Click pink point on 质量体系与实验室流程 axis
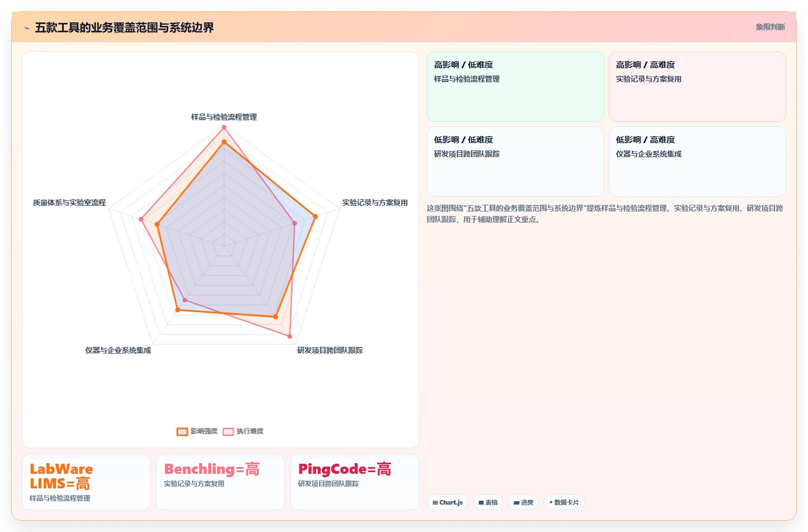Image resolution: width=808 pixels, height=532 pixels. click(x=141, y=219)
